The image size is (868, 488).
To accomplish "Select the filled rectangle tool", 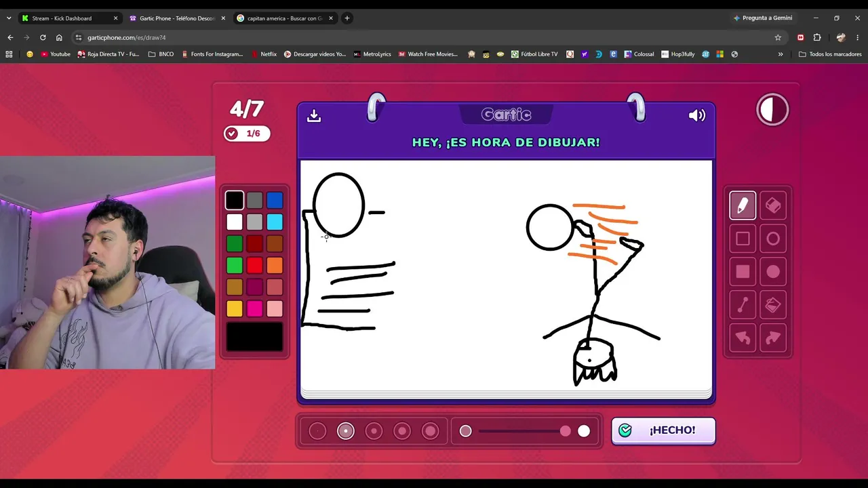I will pos(743,272).
